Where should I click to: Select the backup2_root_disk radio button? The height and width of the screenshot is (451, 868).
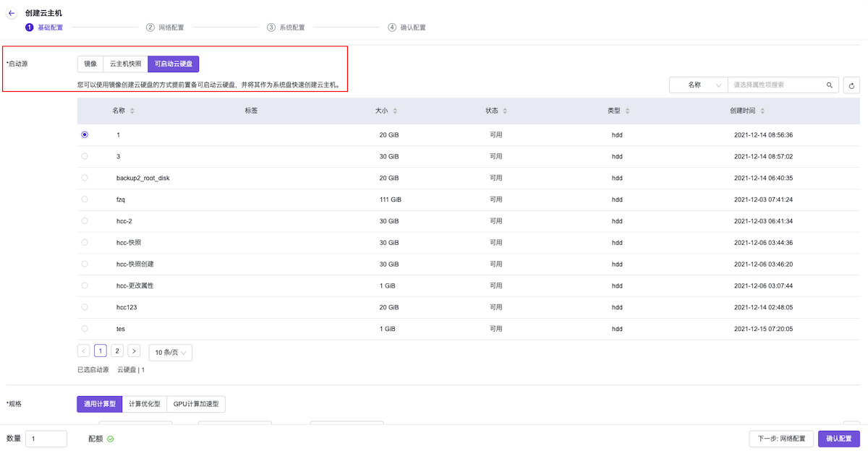click(85, 178)
